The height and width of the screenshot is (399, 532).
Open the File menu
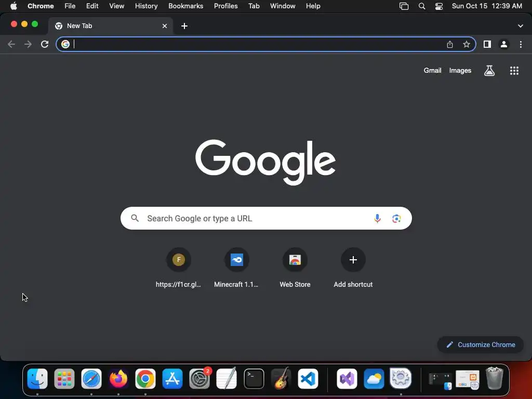[x=70, y=6]
